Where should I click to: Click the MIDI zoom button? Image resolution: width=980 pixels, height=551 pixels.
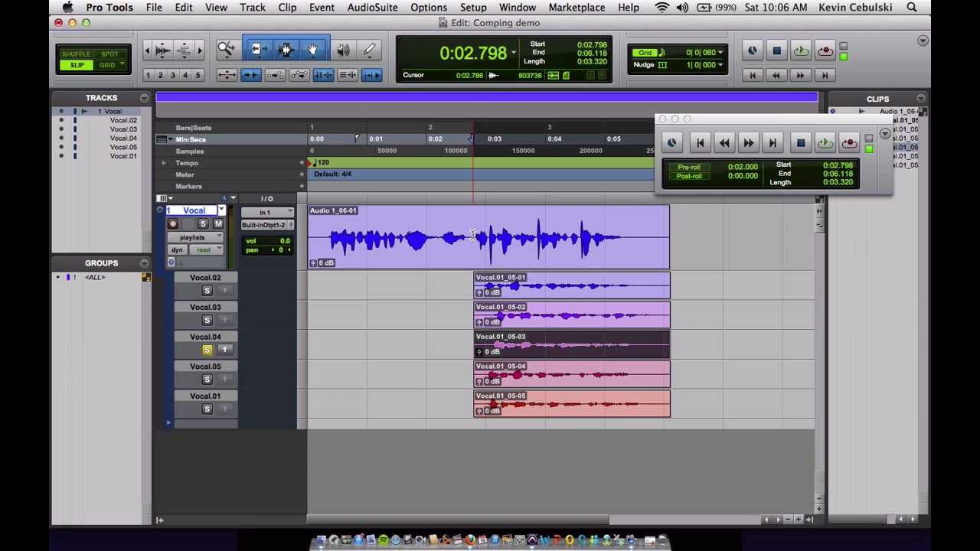[x=184, y=51]
